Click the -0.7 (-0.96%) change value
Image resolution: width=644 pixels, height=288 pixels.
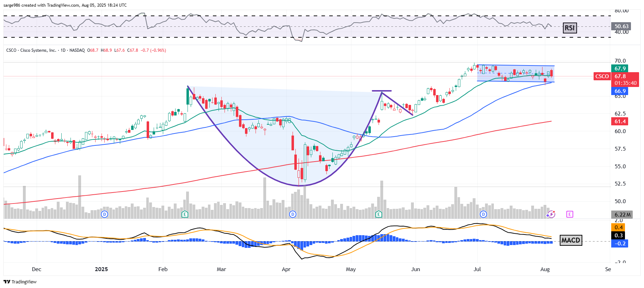(153, 50)
